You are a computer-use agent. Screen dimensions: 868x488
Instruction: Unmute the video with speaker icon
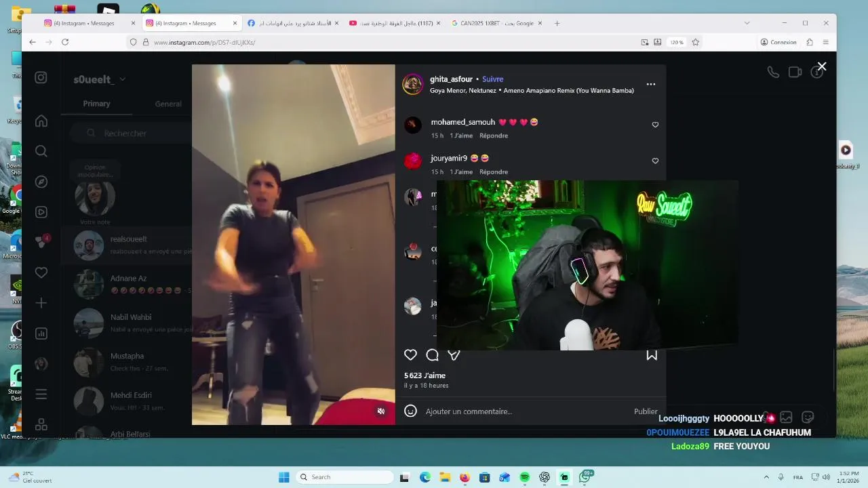[381, 411]
